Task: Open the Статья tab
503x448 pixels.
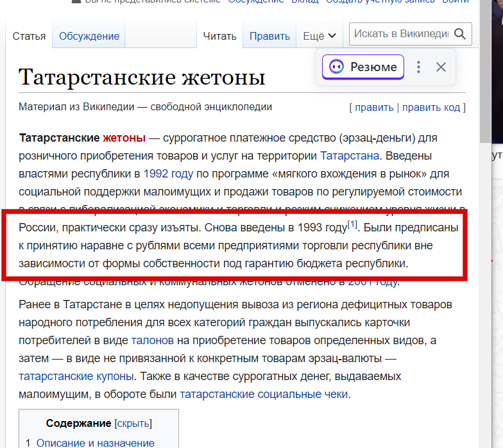Action: (x=29, y=36)
